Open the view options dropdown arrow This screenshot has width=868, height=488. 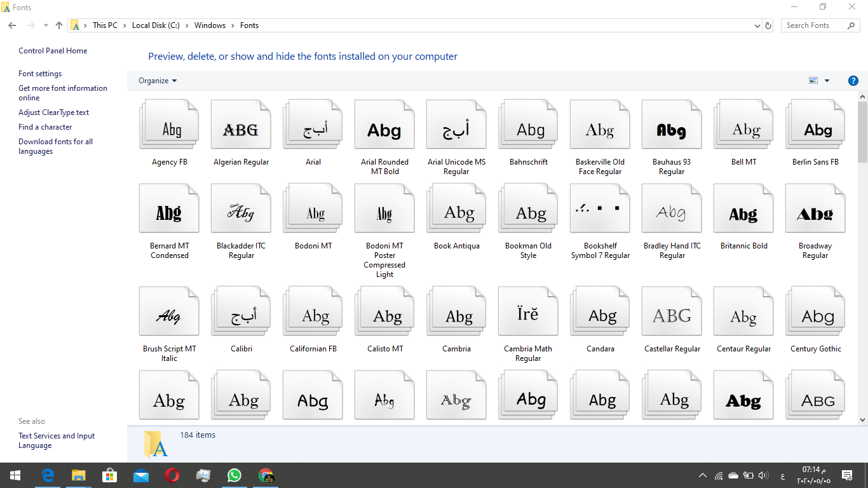(827, 81)
